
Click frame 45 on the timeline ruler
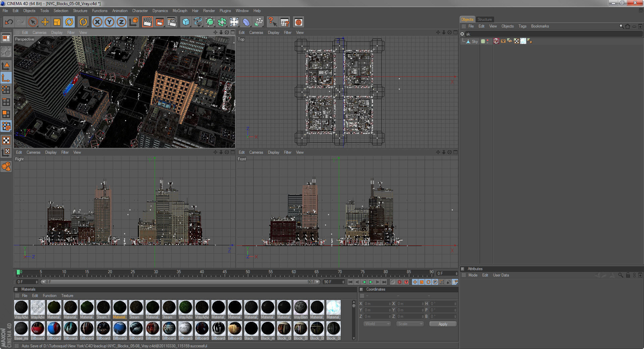coord(224,272)
